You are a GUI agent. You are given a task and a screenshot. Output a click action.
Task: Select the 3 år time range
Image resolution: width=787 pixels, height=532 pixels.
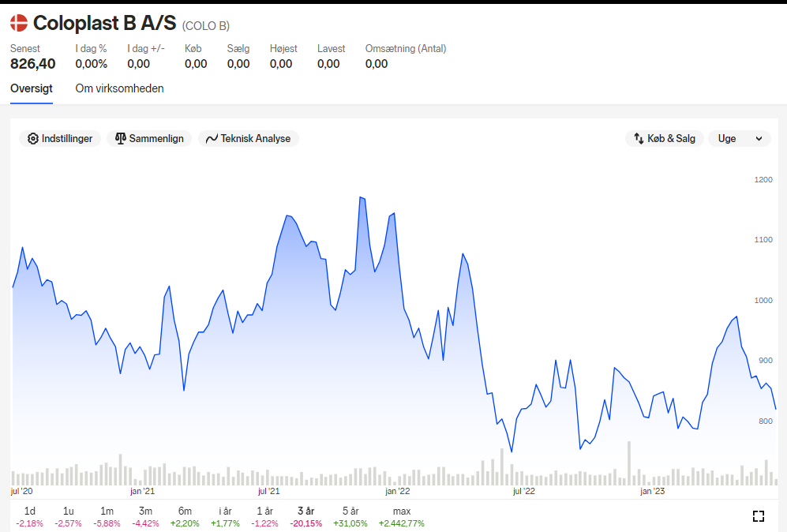tap(306, 516)
